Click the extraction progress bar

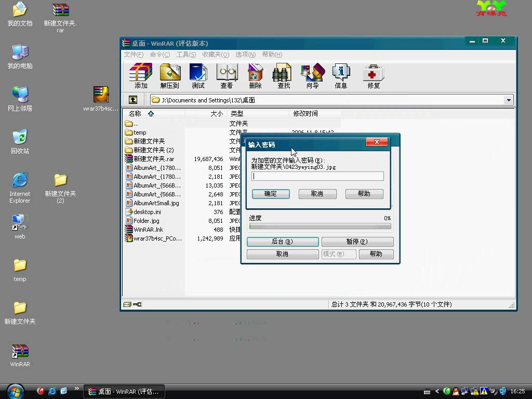click(320, 226)
